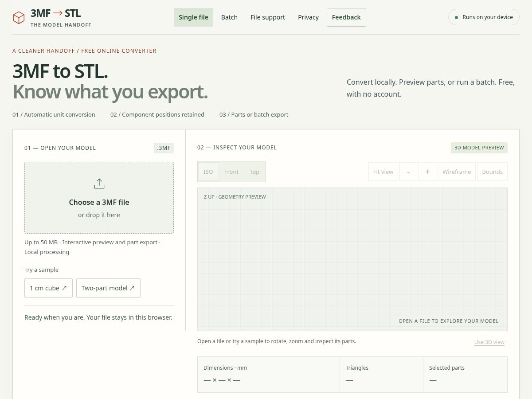Image resolution: width=532 pixels, height=399 pixels.
Task: Click the .3MF format badge
Action: [164, 148]
